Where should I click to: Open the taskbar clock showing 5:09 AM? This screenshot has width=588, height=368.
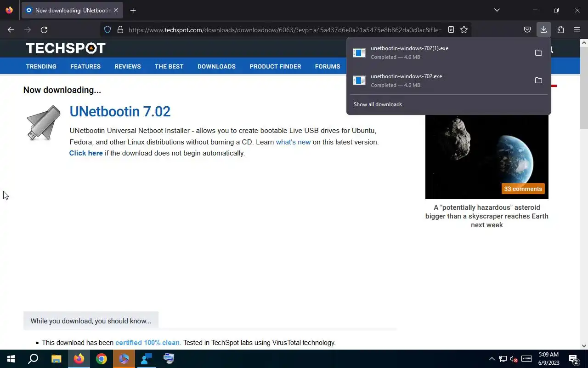(x=548, y=359)
